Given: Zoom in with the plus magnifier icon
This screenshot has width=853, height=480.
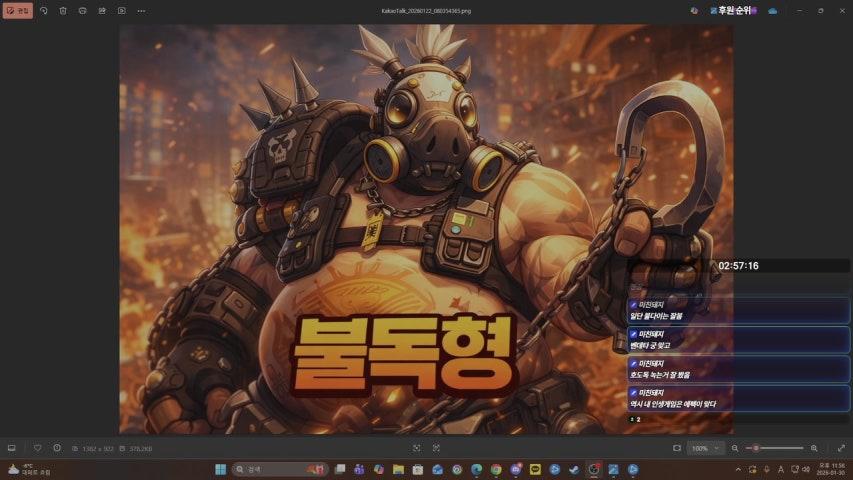Looking at the screenshot, I should 814,448.
